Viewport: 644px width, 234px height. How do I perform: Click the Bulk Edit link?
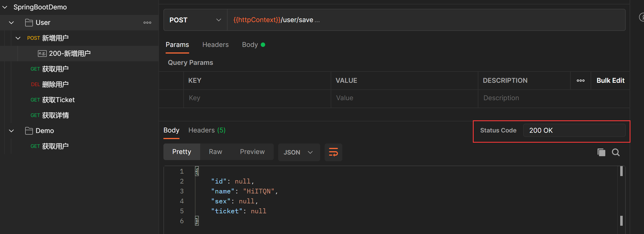click(x=610, y=81)
